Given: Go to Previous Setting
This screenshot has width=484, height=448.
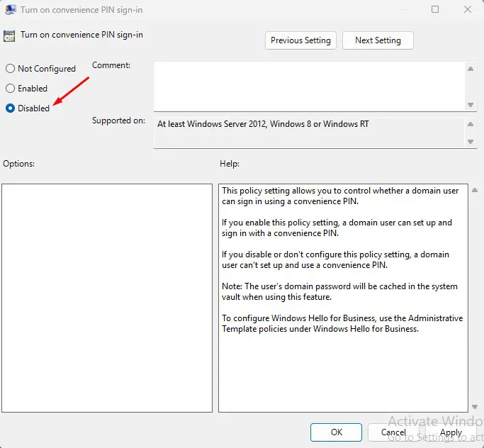Looking at the screenshot, I should tap(300, 40).
